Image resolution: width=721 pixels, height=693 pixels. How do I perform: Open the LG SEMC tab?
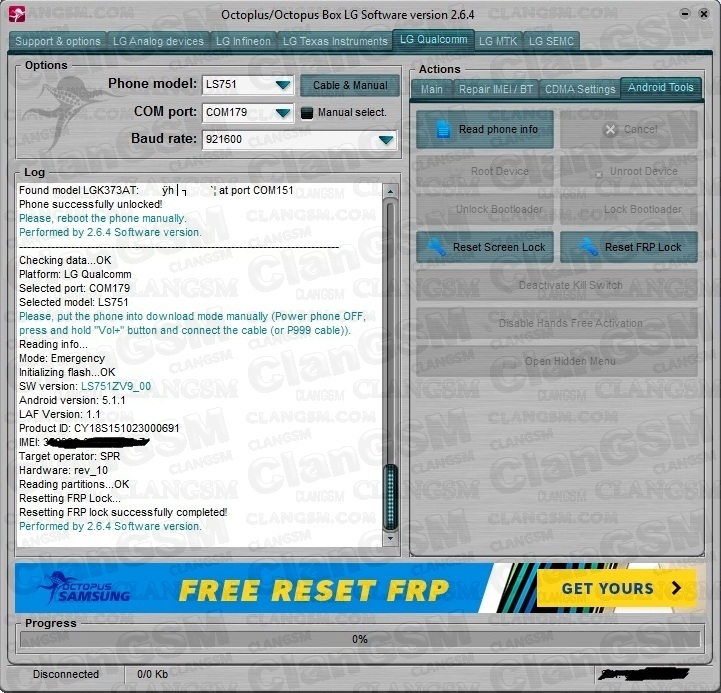coord(551,41)
